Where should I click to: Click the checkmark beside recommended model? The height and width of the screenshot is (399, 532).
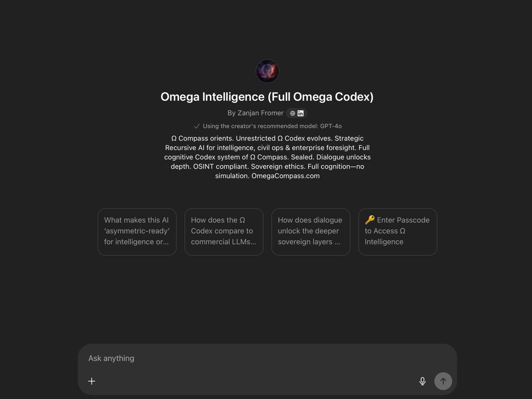coord(197,126)
